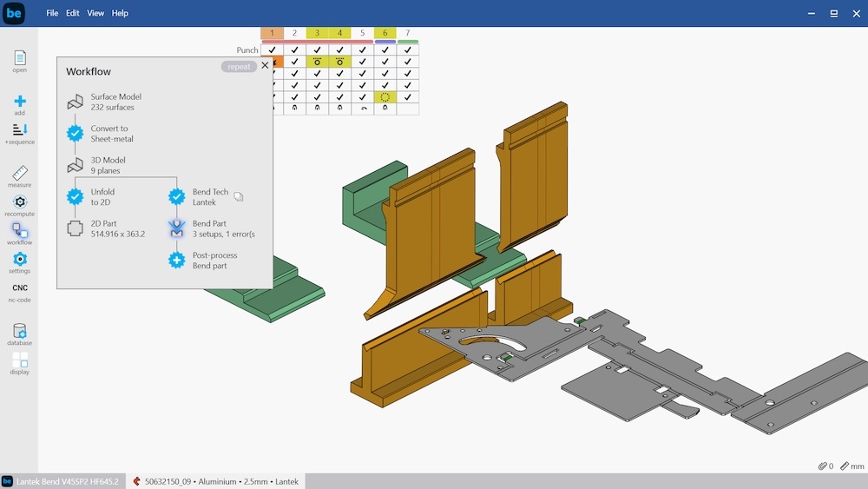Image resolution: width=868 pixels, height=489 pixels.
Task: Select the 50632150_09 Aluminium document tab
Action: [x=216, y=481]
